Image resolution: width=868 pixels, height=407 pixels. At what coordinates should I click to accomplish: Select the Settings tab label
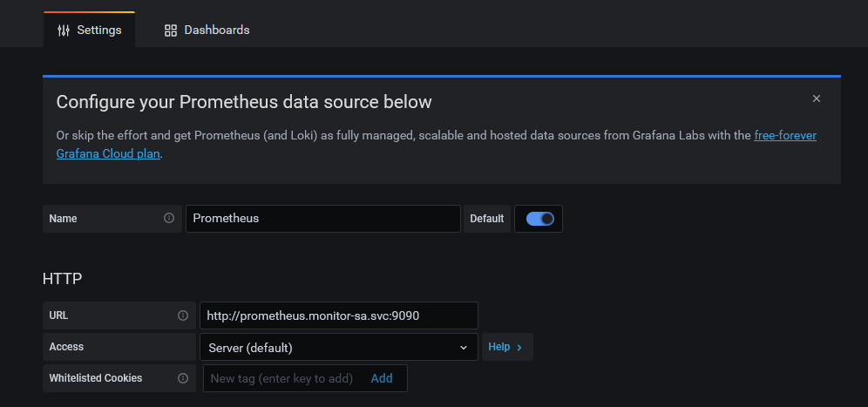pyautogui.click(x=99, y=30)
